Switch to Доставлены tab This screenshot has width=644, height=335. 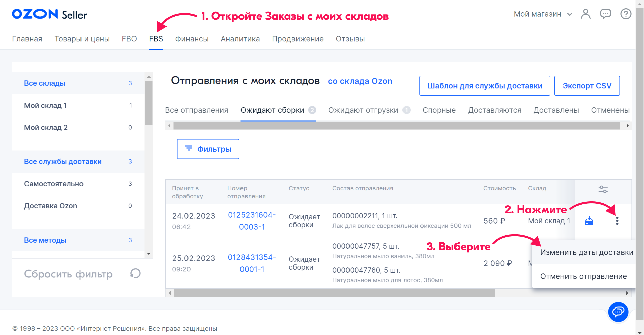(556, 110)
